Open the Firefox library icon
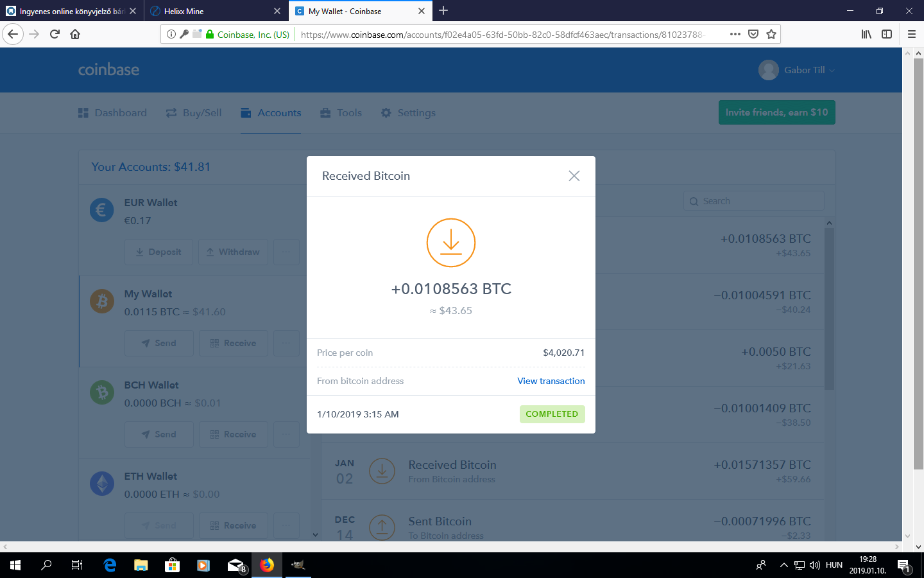 [x=866, y=34]
